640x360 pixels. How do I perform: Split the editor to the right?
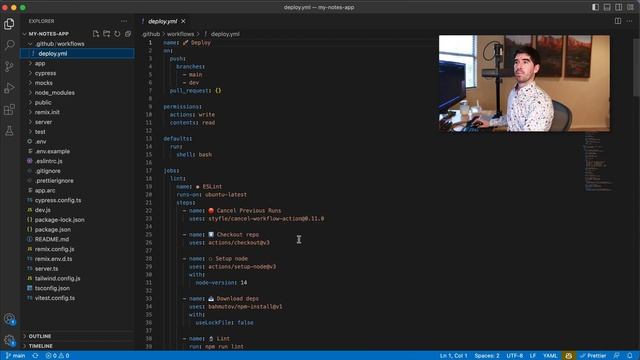tap(618, 21)
